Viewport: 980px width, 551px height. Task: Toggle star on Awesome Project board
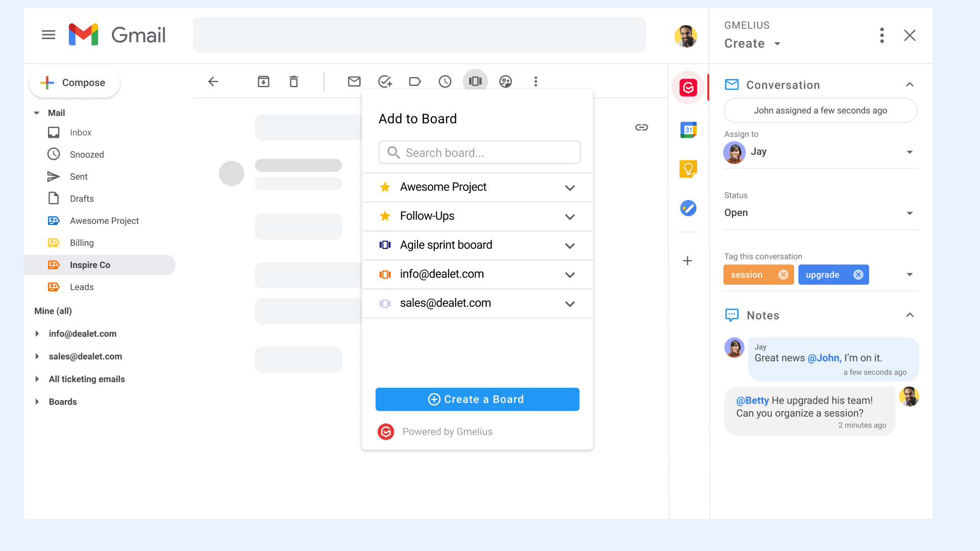tap(385, 187)
